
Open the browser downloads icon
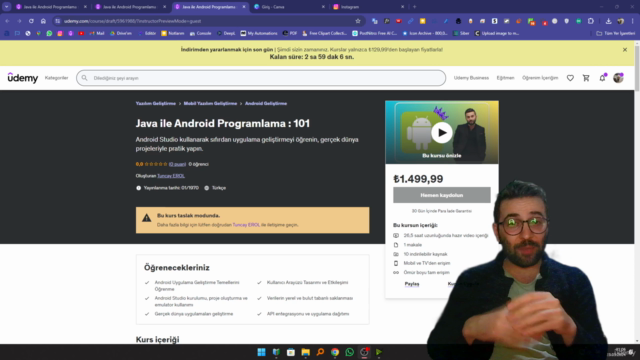point(608,21)
